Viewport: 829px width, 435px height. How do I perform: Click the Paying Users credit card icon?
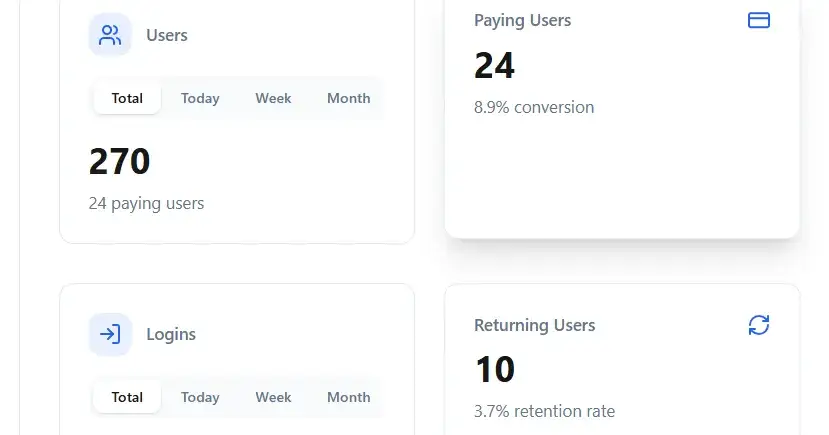click(x=759, y=20)
